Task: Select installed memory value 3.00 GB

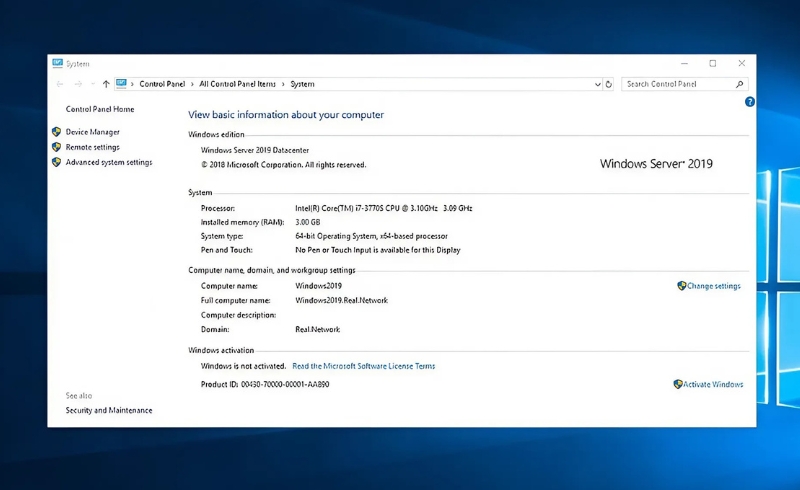Action: (308, 223)
